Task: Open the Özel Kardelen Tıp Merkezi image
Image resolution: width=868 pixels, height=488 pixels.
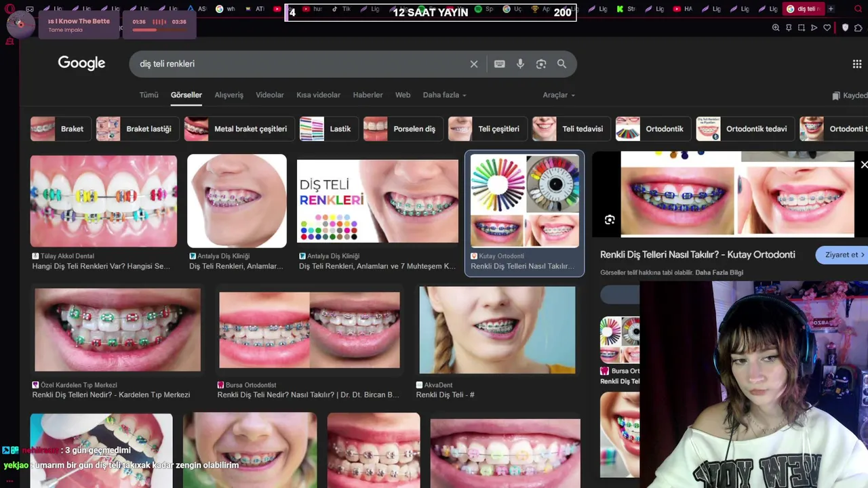Action: click(x=117, y=329)
